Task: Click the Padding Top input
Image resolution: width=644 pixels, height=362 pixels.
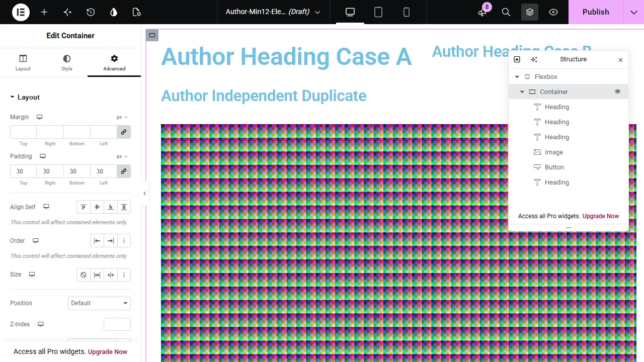Action: 23,171
